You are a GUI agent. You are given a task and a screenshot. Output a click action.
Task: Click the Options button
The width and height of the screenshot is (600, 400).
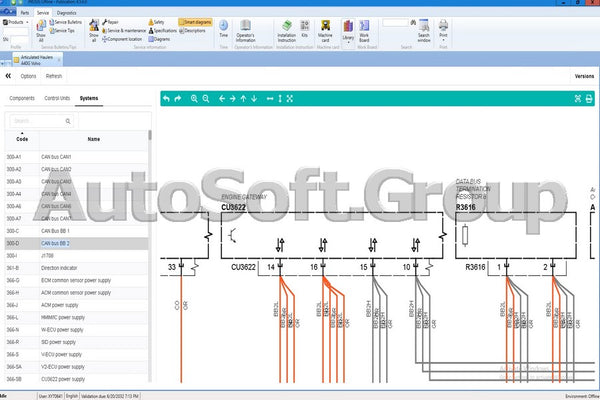28,76
